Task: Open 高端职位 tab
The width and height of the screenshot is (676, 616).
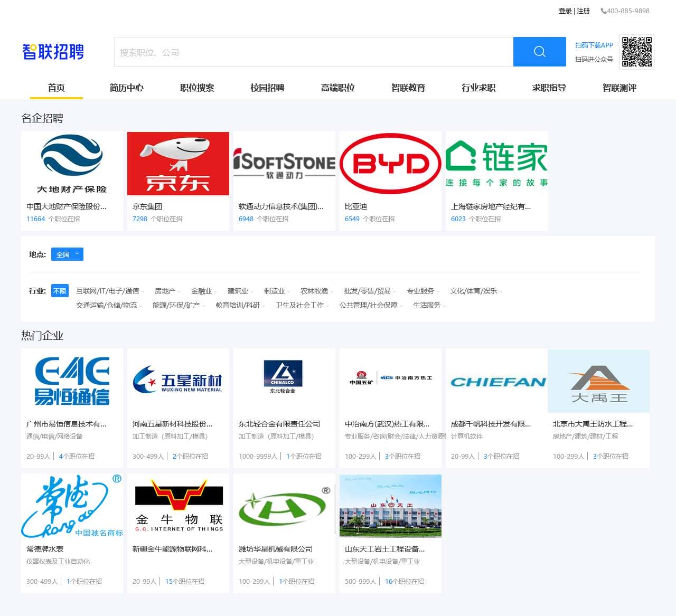Action: coord(338,88)
